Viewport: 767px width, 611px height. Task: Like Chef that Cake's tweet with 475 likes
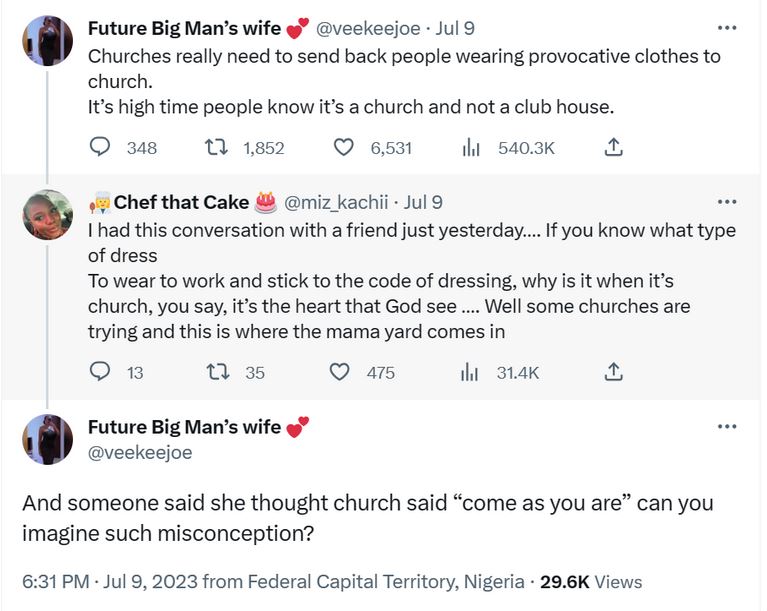(x=341, y=372)
